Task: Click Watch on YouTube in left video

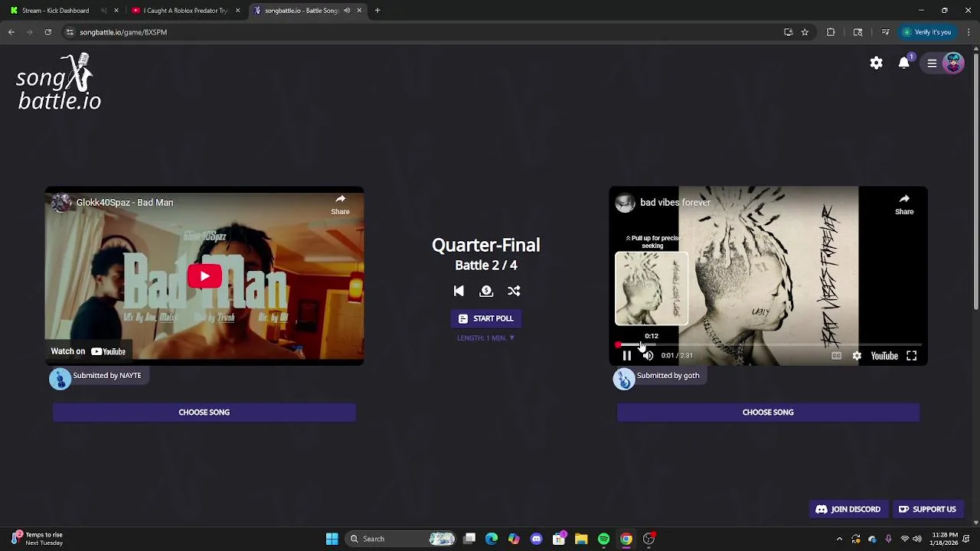Action: pyautogui.click(x=88, y=351)
